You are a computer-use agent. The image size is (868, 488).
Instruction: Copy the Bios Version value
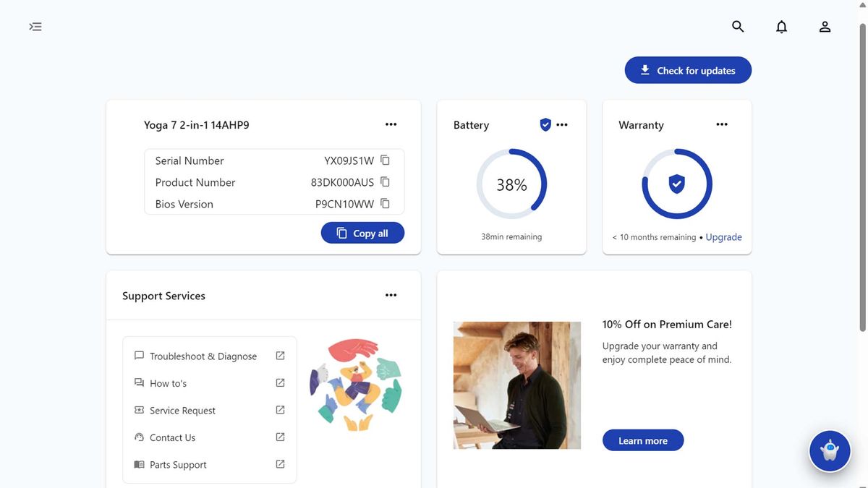(386, 204)
